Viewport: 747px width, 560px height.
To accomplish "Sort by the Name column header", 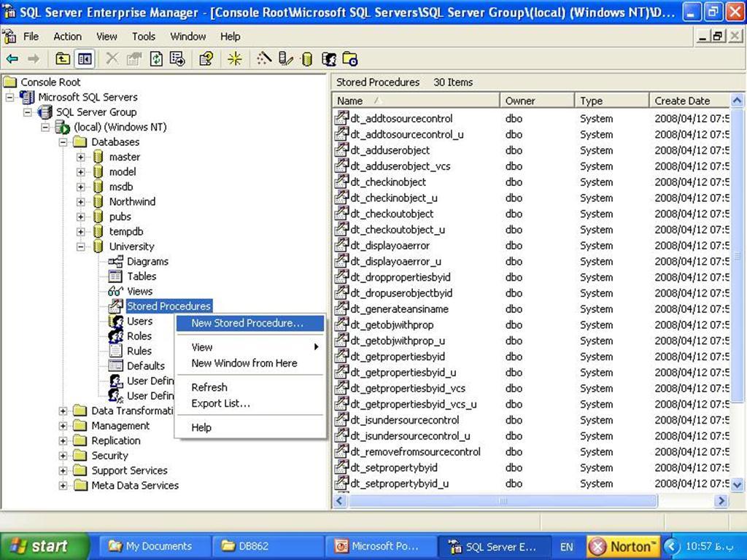I will tap(417, 101).
